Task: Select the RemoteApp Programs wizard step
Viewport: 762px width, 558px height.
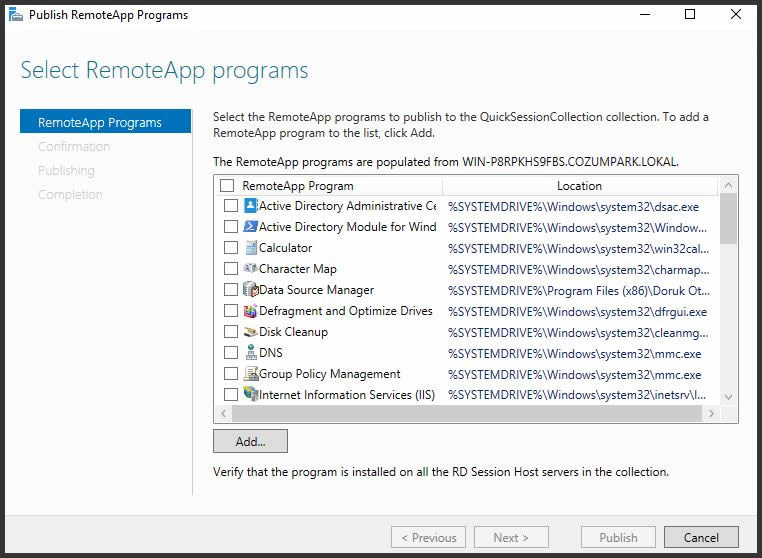Action: click(105, 122)
